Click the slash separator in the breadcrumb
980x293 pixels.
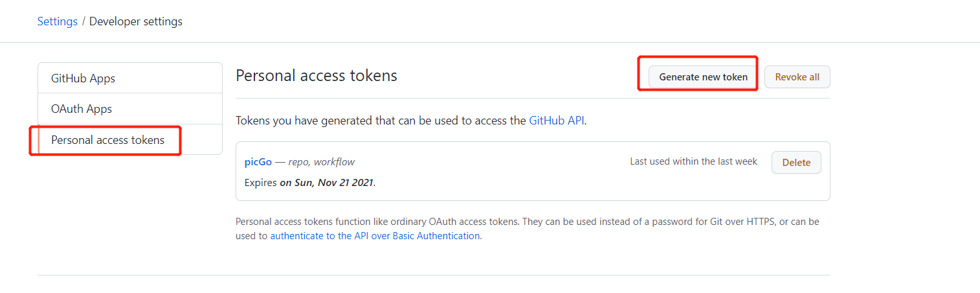pyautogui.click(x=84, y=21)
